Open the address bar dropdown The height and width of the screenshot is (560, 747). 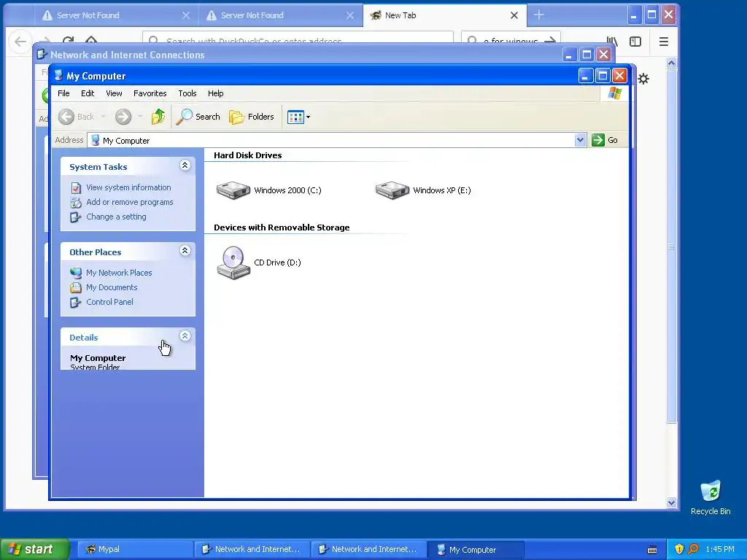pos(580,140)
